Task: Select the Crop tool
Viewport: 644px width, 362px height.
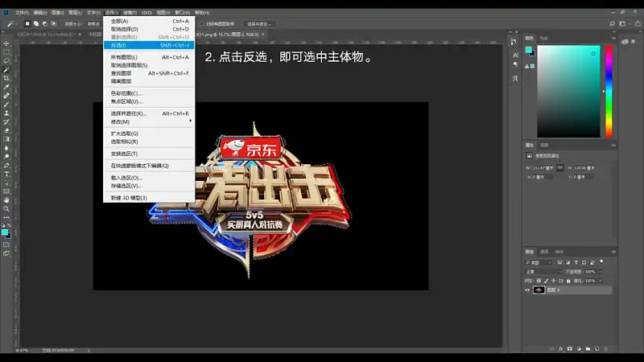Action: pyautogui.click(x=6, y=78)
